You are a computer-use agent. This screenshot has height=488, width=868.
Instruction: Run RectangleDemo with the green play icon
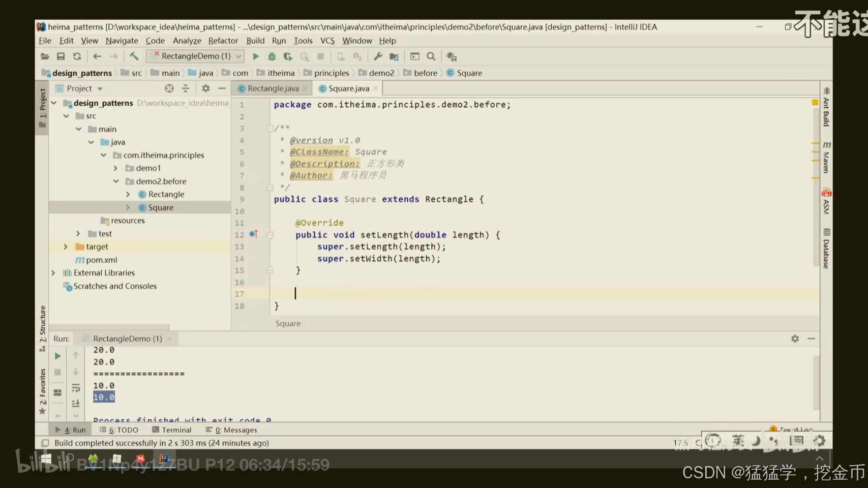(256, 56)
